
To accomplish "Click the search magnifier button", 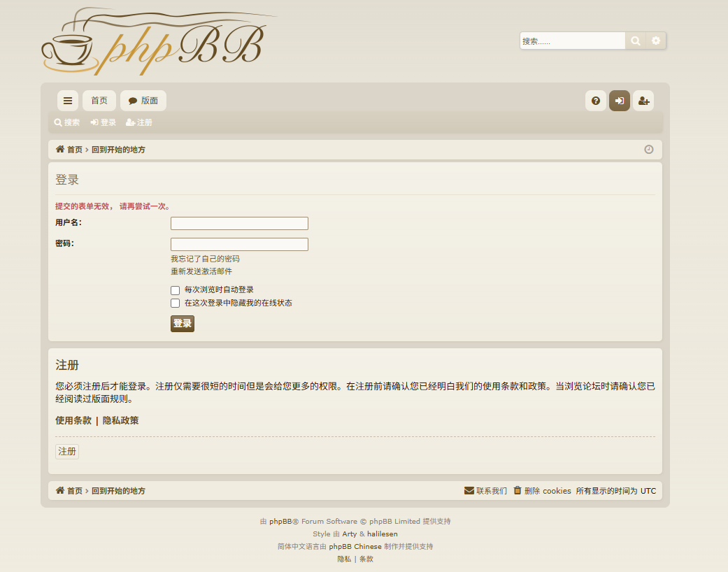I will click(635, 41).
